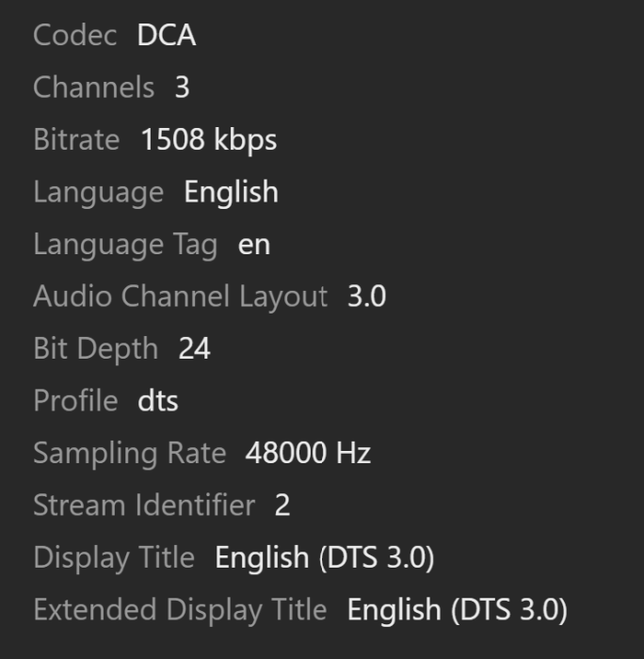This screenshot has width=644, height=659.
Task: Click the Profile label
Action: coord(75,401)
